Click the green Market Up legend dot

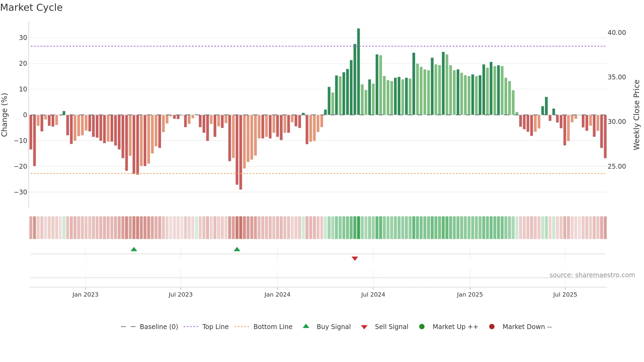(422, 327)
